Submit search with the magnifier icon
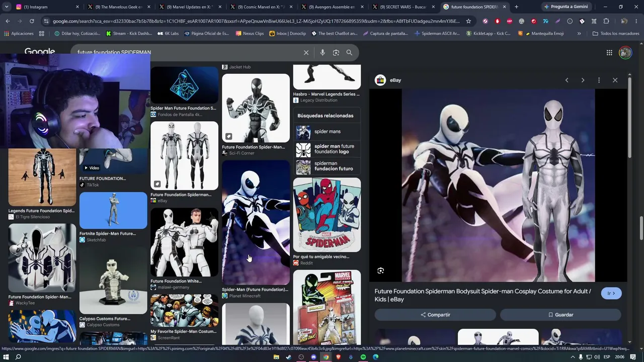The height and width of the screenshot is (362, 644). (x=349, y=53)
